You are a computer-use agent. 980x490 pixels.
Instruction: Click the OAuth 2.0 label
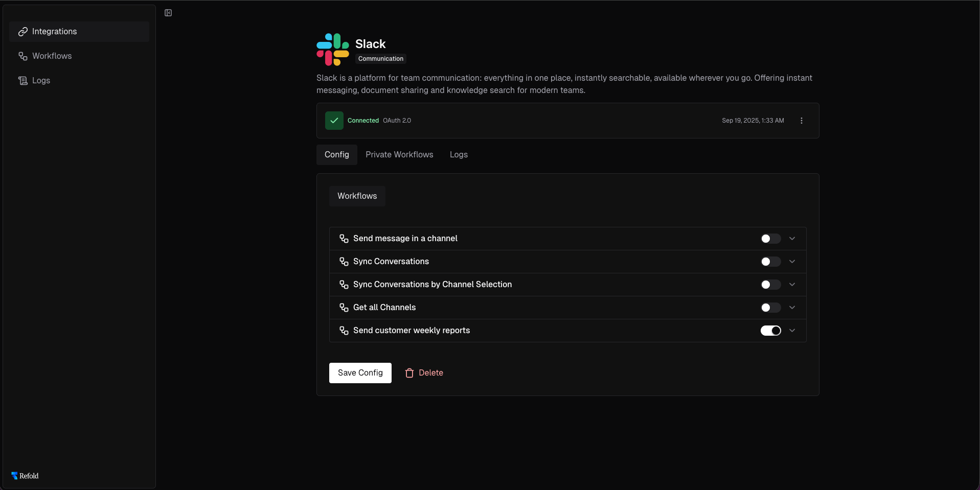point(397,121)
